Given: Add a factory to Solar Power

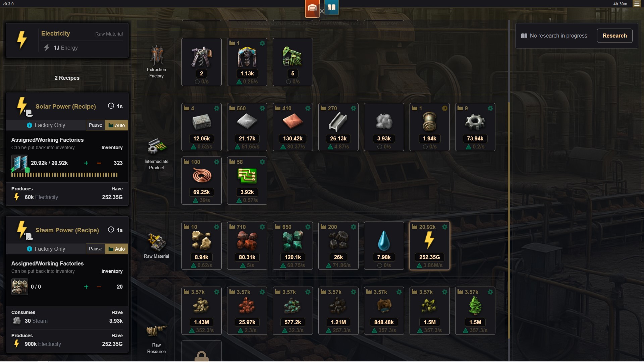Looking at the screenshot, I should click(x=86, y=163).
